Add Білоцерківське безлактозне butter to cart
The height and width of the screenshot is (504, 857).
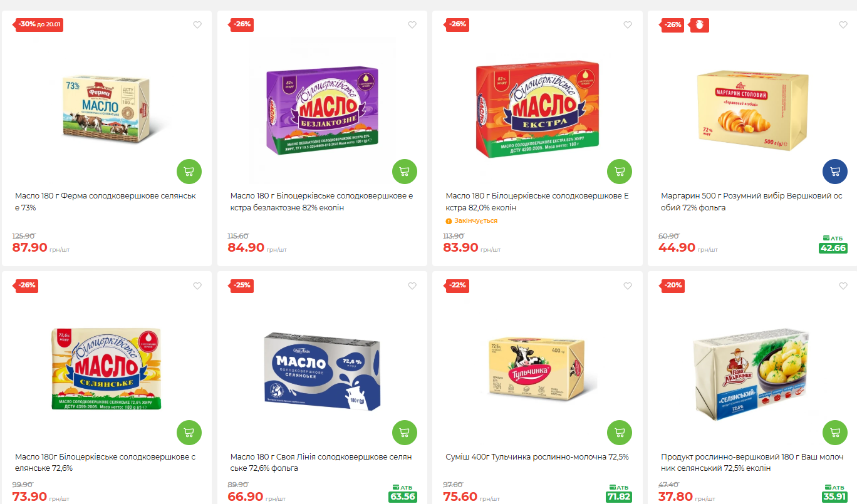[405, 172]
